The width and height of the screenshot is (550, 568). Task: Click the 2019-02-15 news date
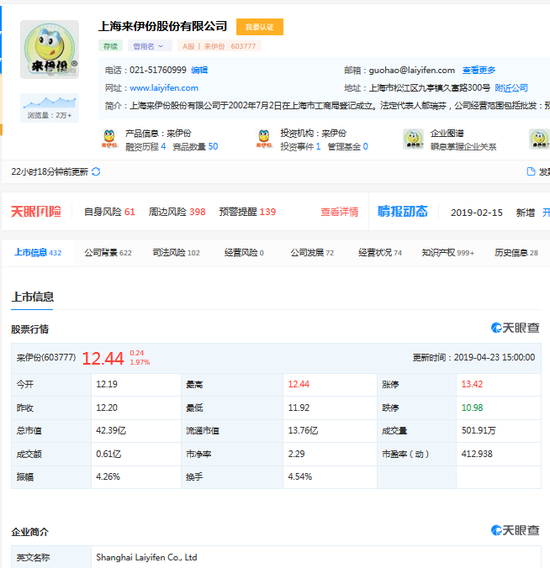click(476, 213)
